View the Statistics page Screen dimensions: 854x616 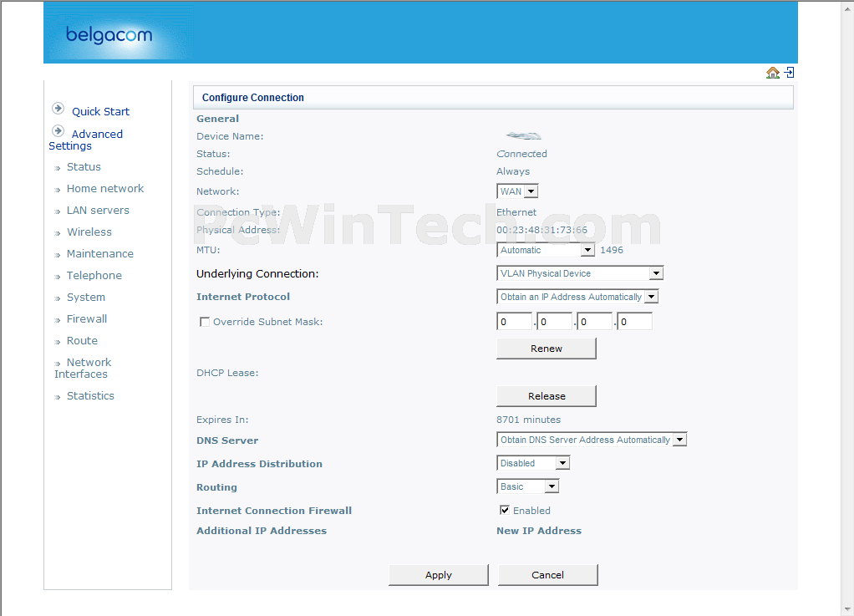90,396
